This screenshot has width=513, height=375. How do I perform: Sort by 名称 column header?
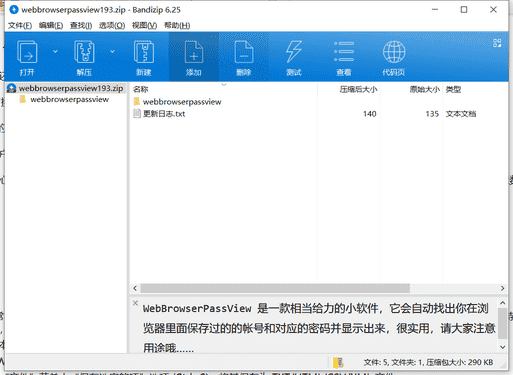[x=224, y=89]
